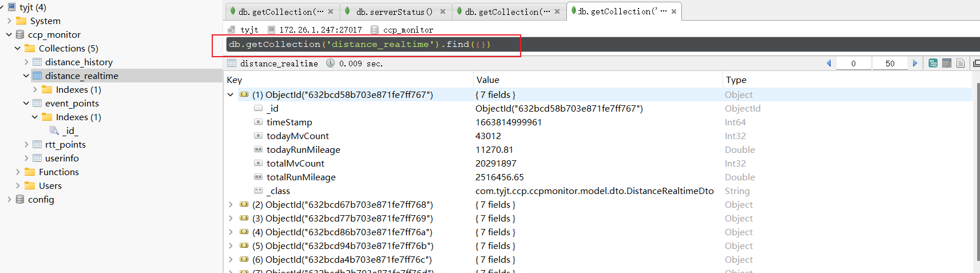
Task: Edit the batch size field showing 50
Action: tap(890, 63)
